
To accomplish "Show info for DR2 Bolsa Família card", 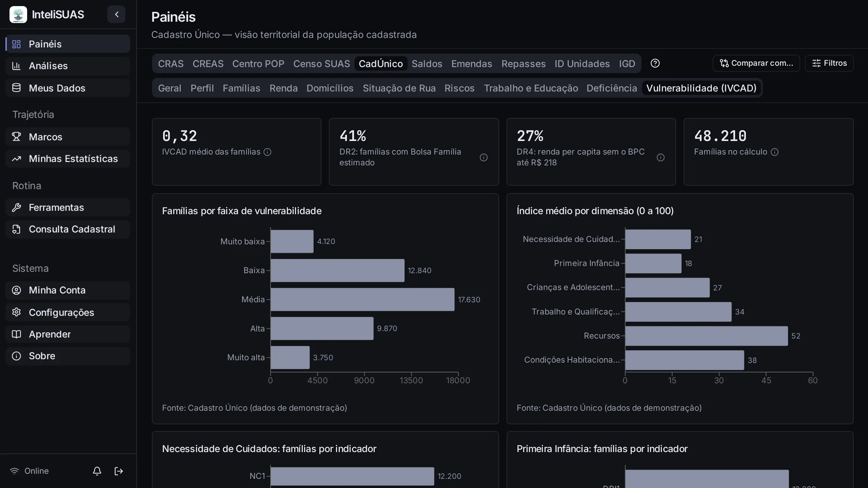I will [x=484, y=157].
